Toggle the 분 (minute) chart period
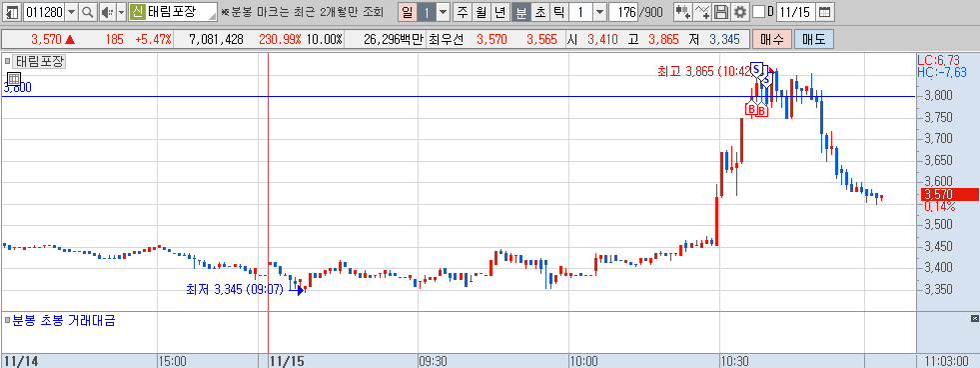The width and height of the screenshot is (980, 368). [520, 12]
